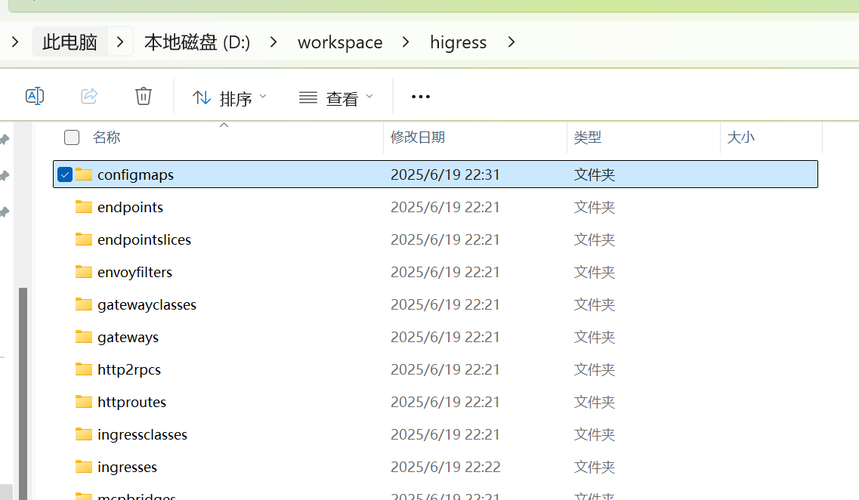Viewport: 859px width, 500px height.
Task: Select the ingresses folder name
Action: 127,467
